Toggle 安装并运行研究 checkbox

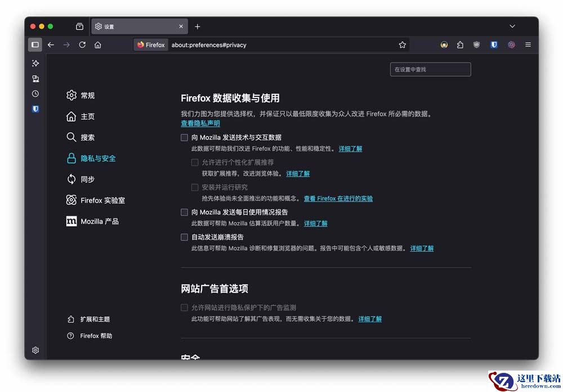tap(195, 187)
